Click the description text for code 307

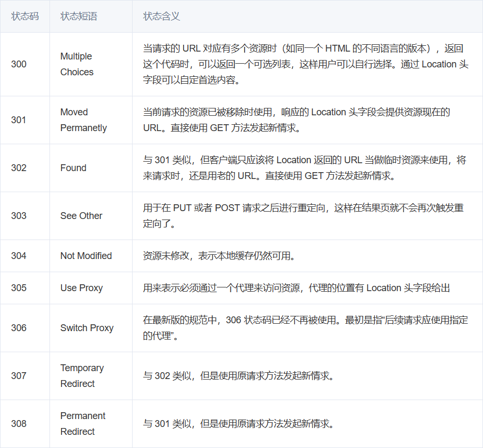pos(239,376)
